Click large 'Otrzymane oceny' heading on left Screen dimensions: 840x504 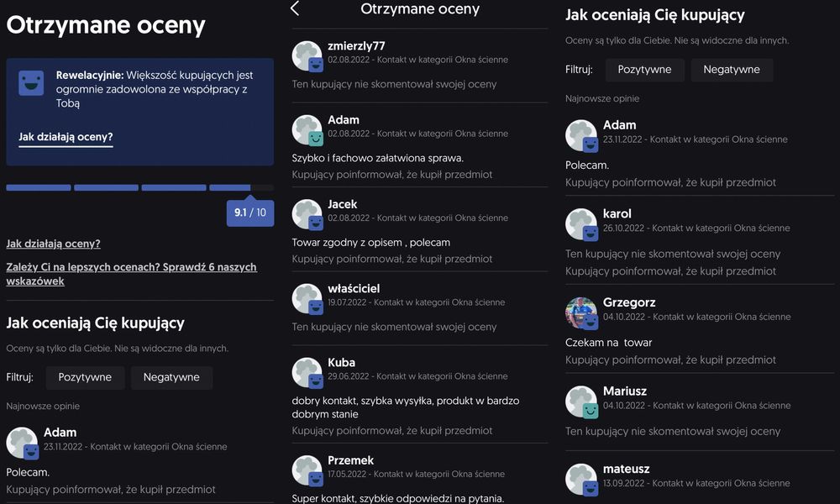pyautogui.click(x=106, y=25)
